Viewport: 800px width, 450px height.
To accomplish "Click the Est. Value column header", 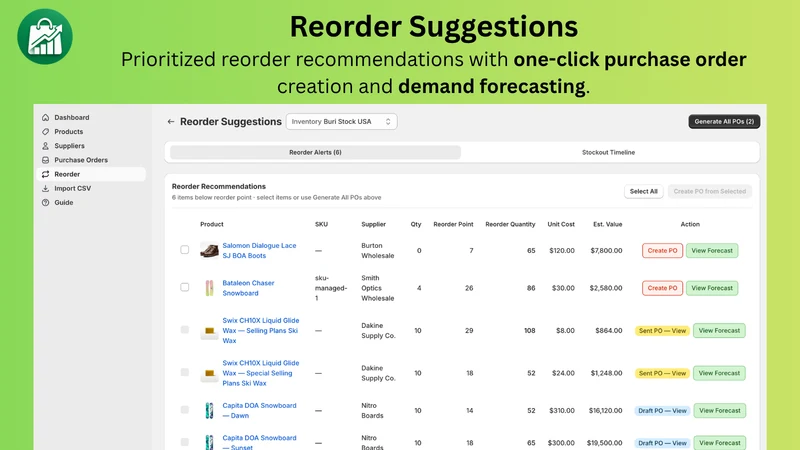I will click(x=608, y=224).
